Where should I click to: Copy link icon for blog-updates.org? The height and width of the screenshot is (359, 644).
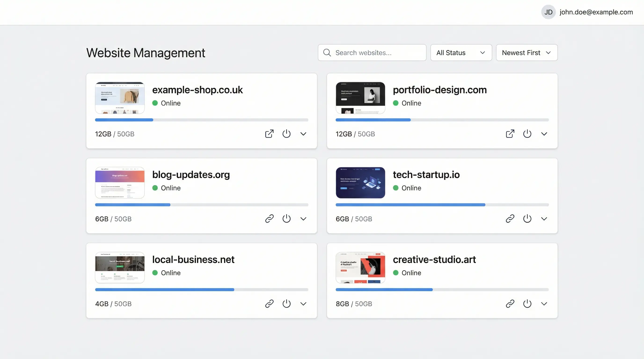[x=269, y=219]
